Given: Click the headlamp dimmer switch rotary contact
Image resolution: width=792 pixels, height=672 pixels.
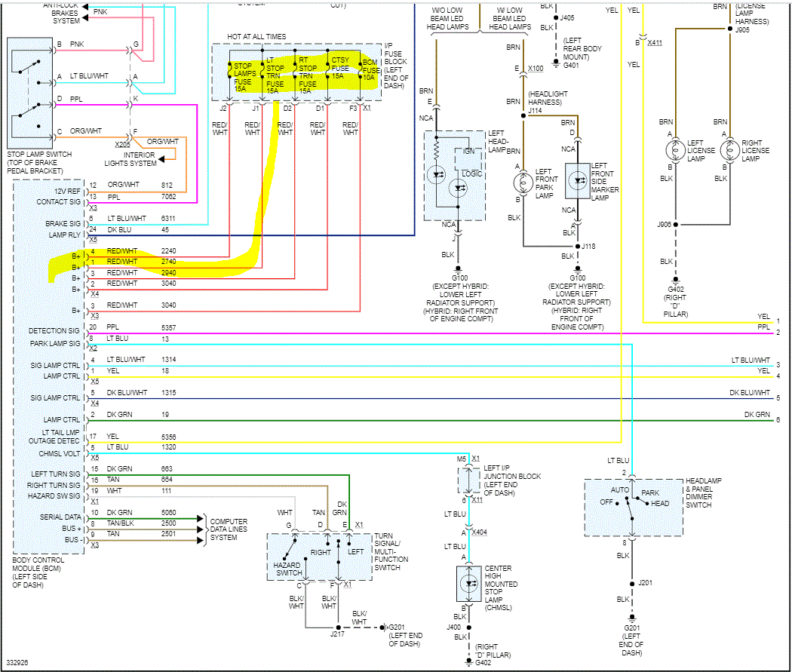Looking at the screenshot, I should click(631, 506).
